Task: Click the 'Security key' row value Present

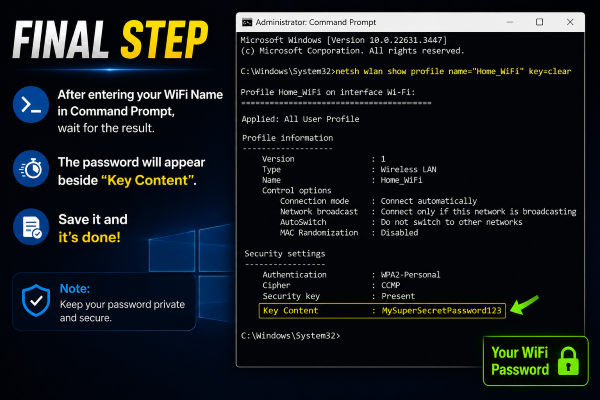Action: [398, 296]
